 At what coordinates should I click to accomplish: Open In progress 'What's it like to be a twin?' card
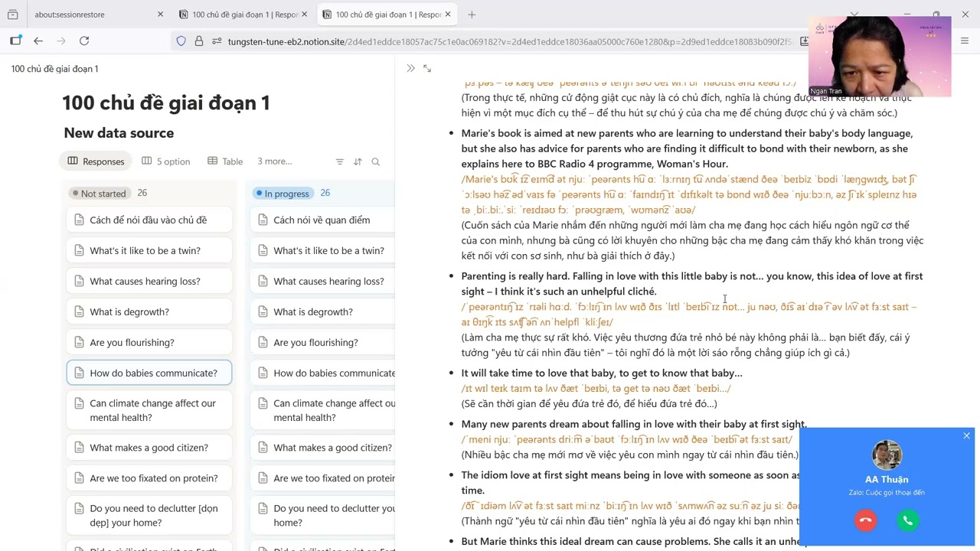click(x=322, y=251)
